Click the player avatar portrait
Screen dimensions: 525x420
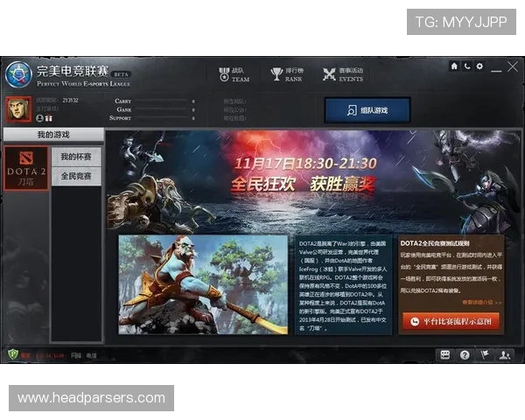coord(18,109)
